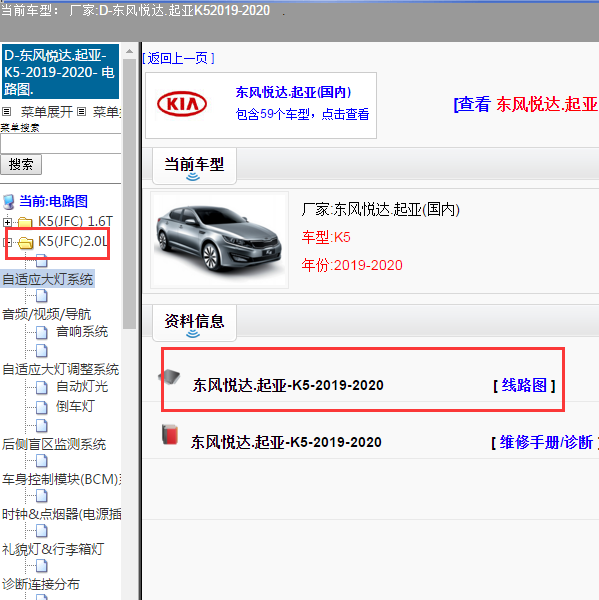The width and height of the screenshot is (599, 600).
Task: Click 当前:电路图 heading
Action: click(x=54, y=201)
